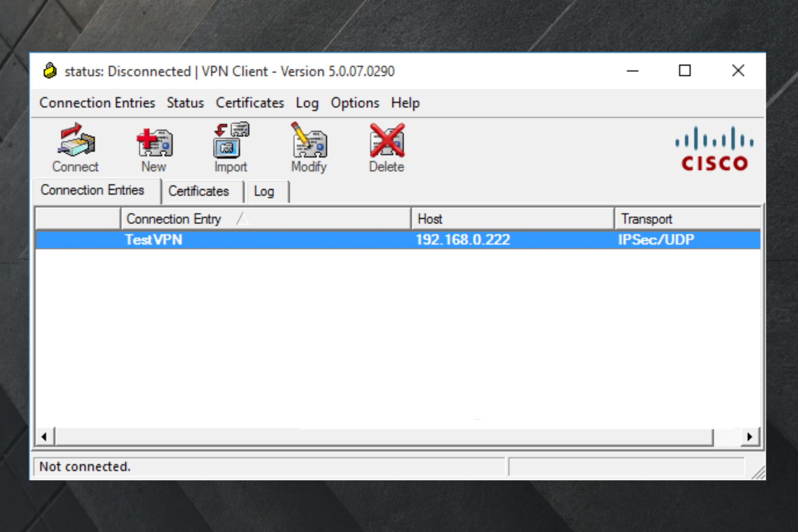Open the Help menu
The width and height of the screenshot is (798, 532).
(405, 103)
